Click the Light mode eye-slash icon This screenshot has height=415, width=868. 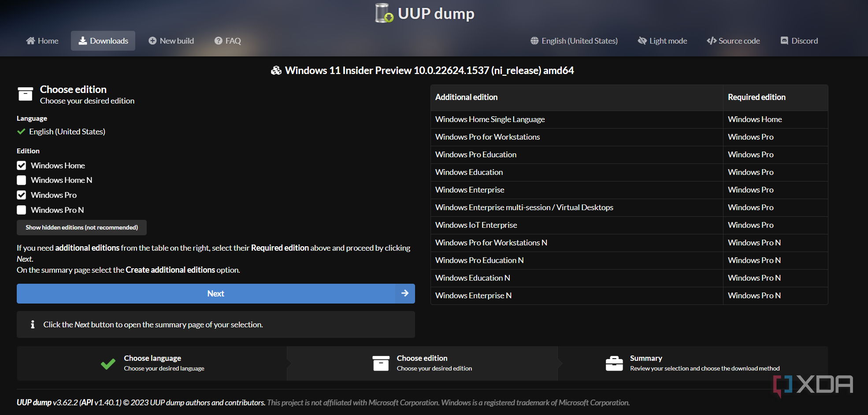pos(642,41)
